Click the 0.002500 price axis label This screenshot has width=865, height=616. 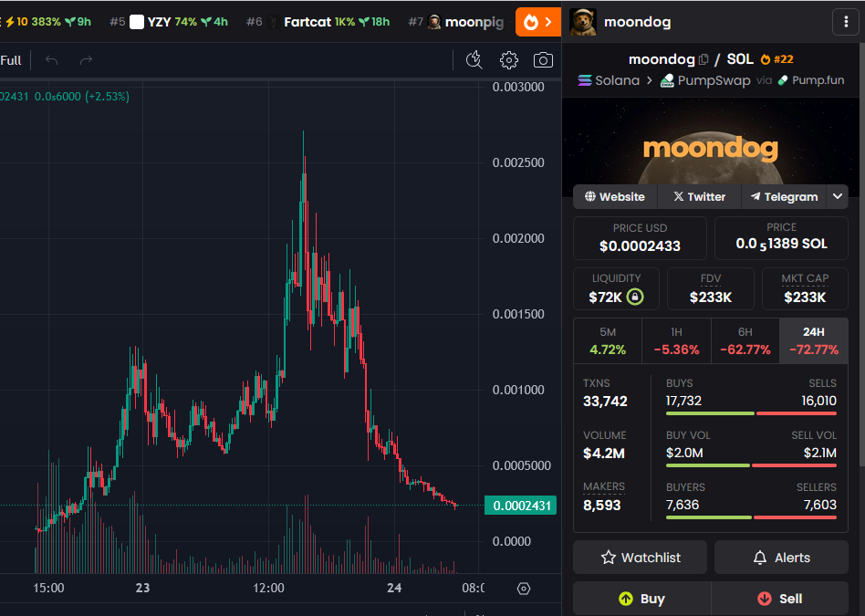518,162
